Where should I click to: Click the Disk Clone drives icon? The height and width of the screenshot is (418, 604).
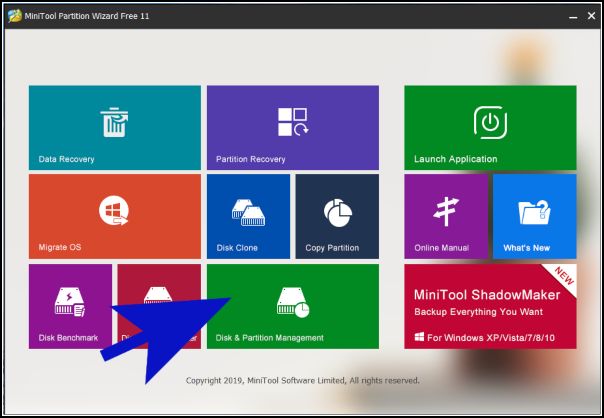(248, 212)
